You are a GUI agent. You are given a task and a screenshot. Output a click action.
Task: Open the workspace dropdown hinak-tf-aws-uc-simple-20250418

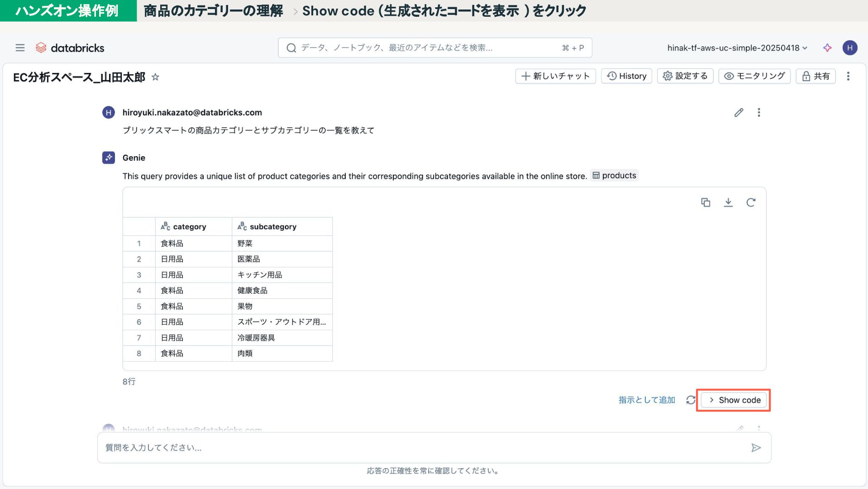pyautogui.click(x=737, y=48)
